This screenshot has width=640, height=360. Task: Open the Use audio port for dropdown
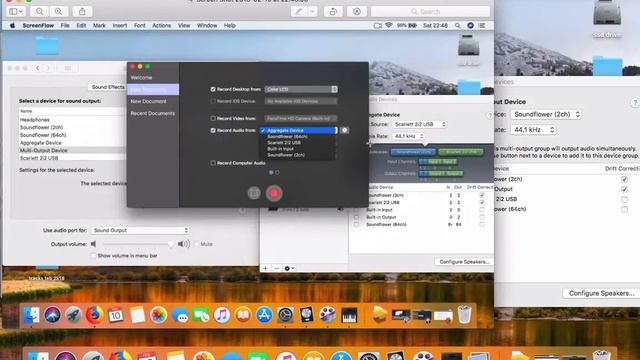pos(140,230)
